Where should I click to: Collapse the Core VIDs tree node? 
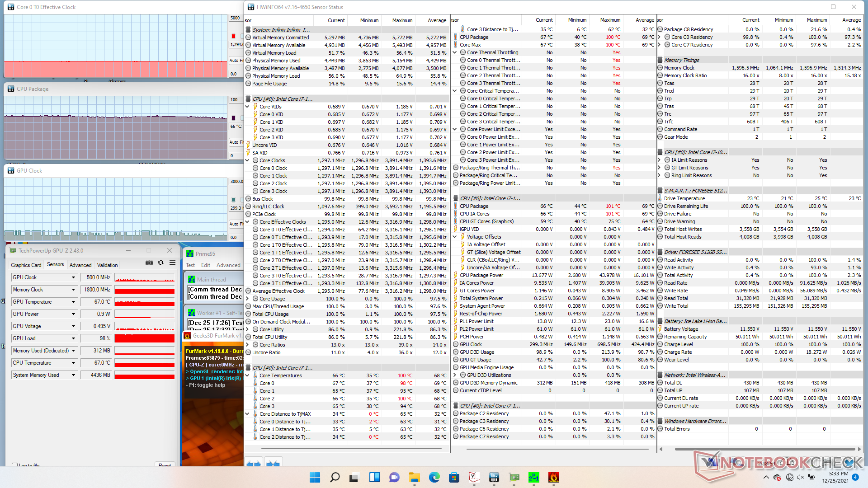[x=247, y=107]
